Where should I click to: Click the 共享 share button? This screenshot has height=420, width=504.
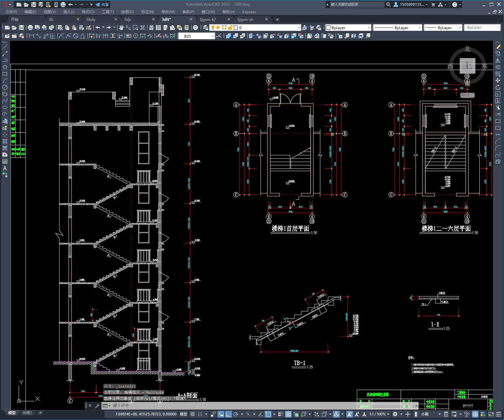pos(102,5)
